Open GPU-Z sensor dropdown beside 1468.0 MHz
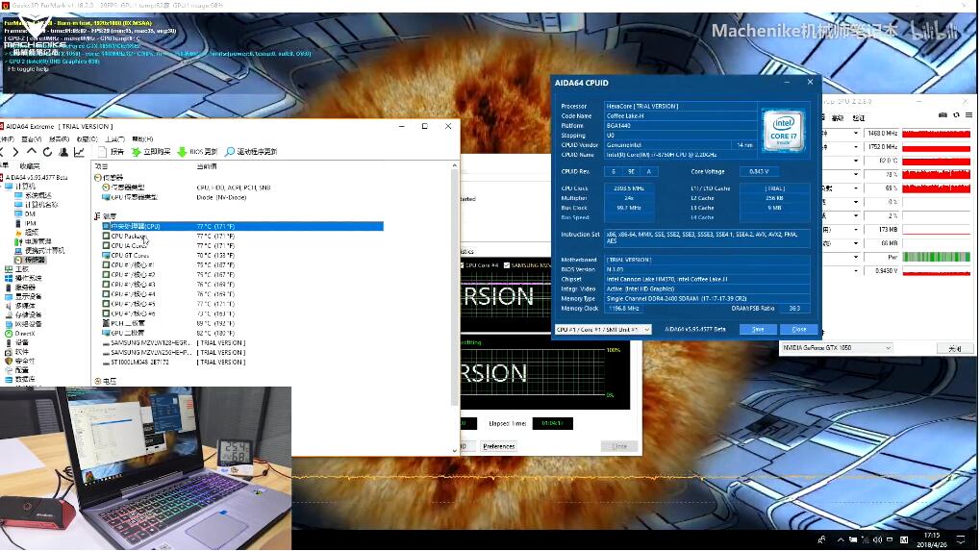The image size is (980, 551). click(x=856, y=133)
